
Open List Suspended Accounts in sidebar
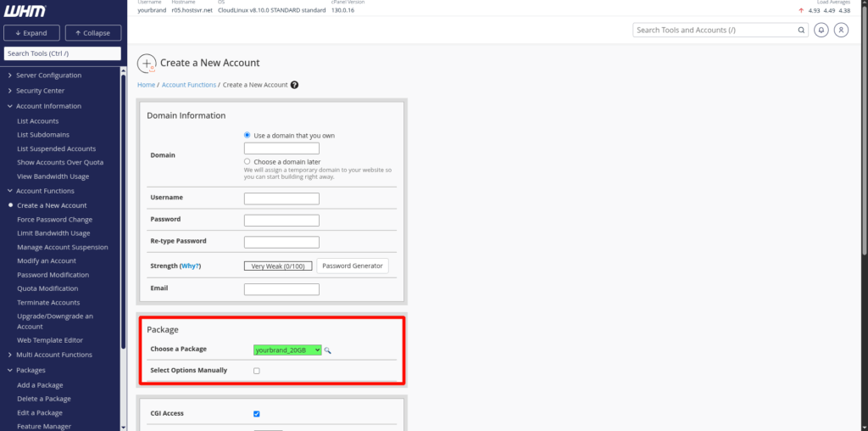tap(56, 148)
